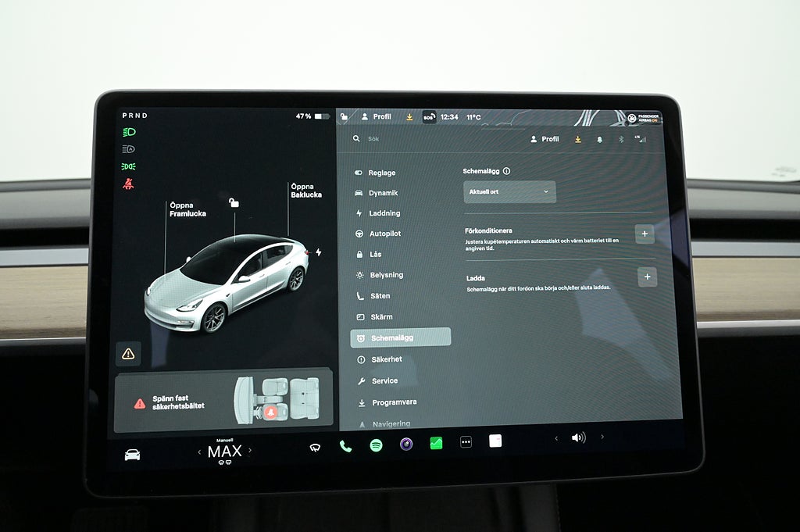Open Bluetooth settings icon
This screenshot has height=532, width=800.
[x=621, y=139]
